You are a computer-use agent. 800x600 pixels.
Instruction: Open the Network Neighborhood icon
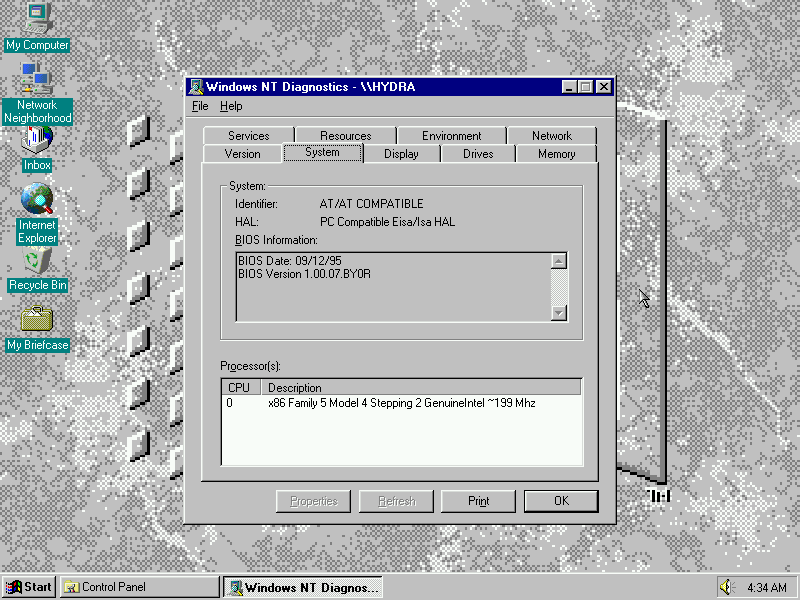(x=37, y=80)
